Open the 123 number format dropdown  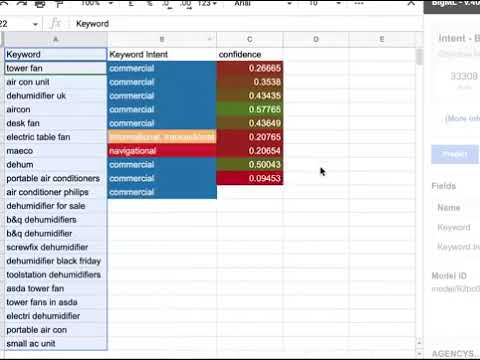point(207,3)
